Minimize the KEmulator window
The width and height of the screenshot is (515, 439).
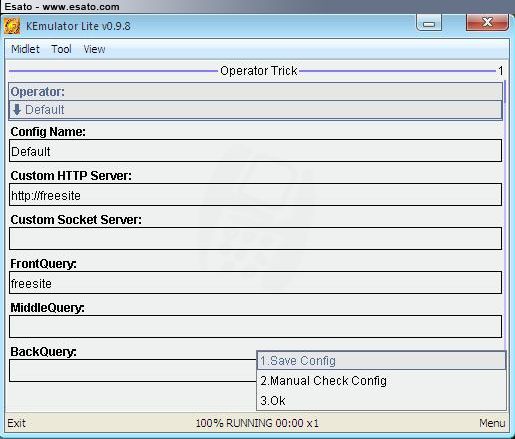click(429, 23)
